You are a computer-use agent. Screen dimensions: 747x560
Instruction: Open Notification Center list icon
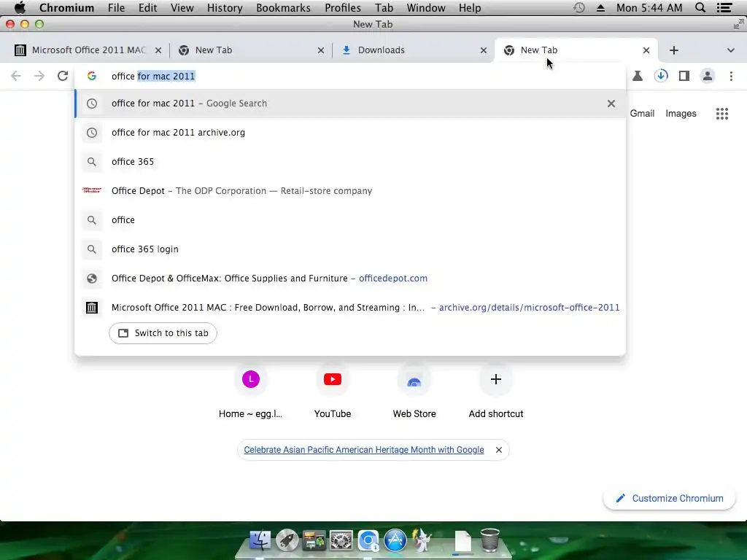724,7
